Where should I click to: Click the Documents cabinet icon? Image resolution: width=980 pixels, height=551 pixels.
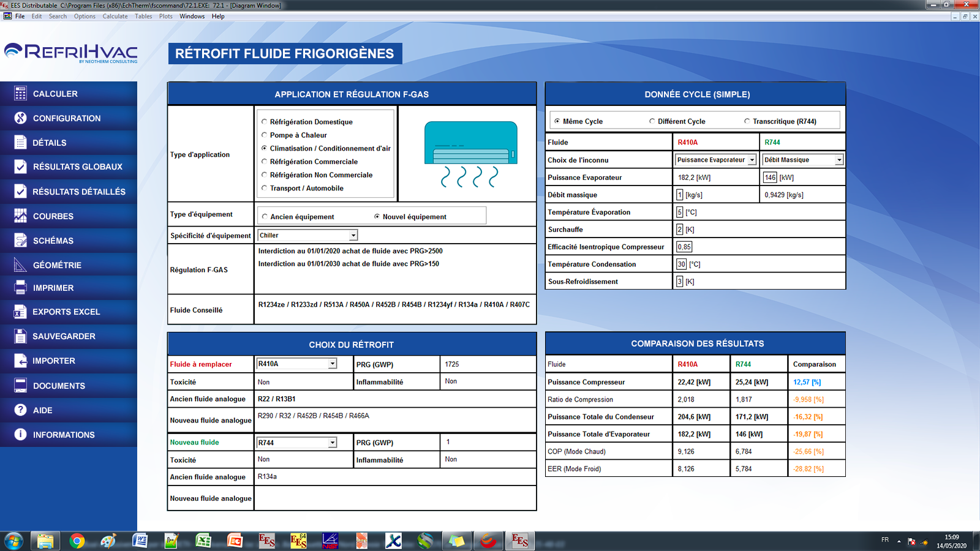[20, 385]
